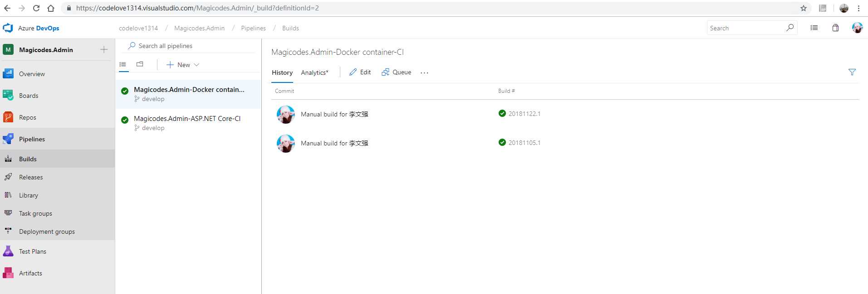The width and height of the screenshot is (868, 294).
Task: Click avatar of the 20181105.1 build row
Action: click(x=286, y=144)
